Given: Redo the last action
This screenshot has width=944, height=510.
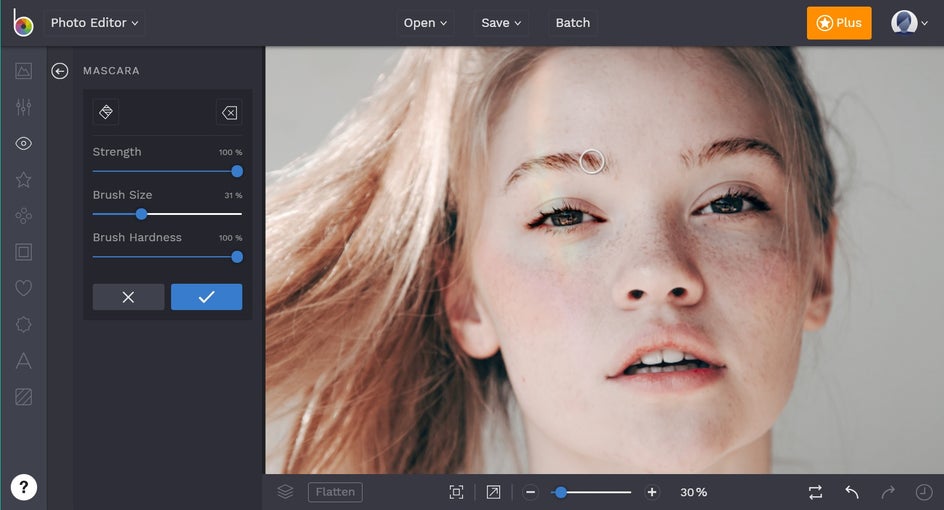Looking at the screenshot, I should tap(888, 492).
